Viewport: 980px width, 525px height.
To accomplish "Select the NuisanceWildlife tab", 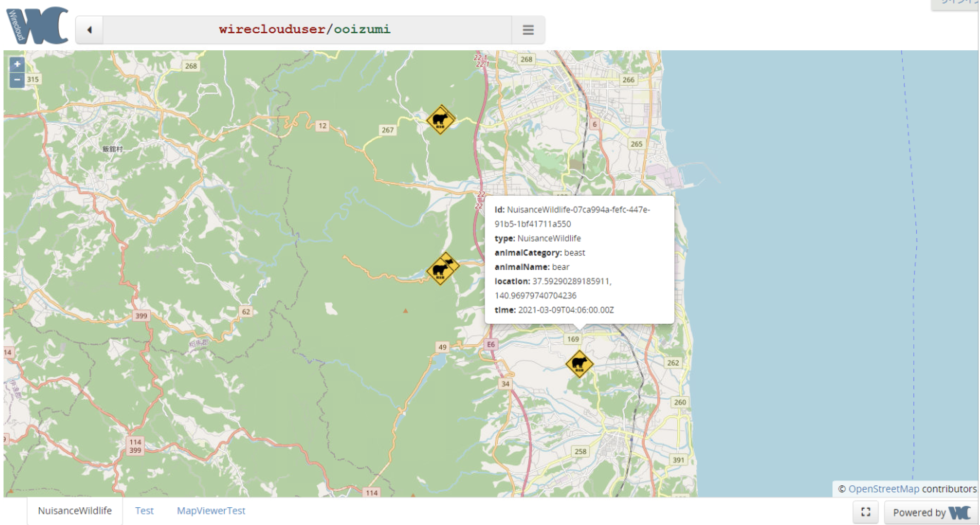I will (75, 511).
